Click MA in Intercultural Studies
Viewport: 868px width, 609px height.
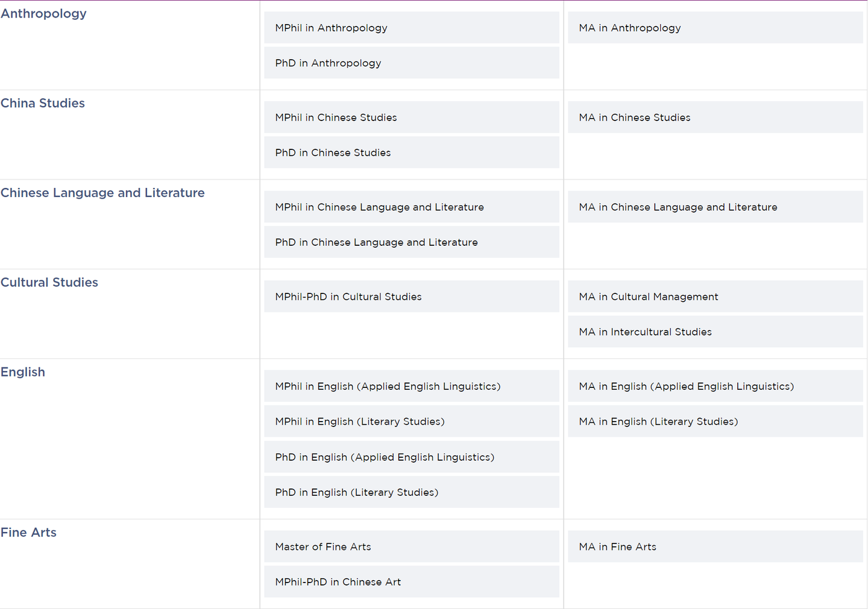[715, 332]
